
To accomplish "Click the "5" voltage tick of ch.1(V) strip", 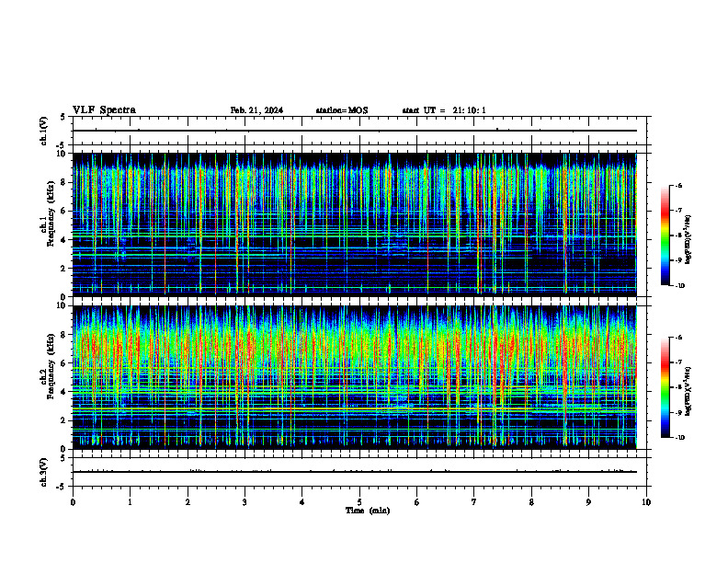I will pyautogui.click(x=63, y=117).
